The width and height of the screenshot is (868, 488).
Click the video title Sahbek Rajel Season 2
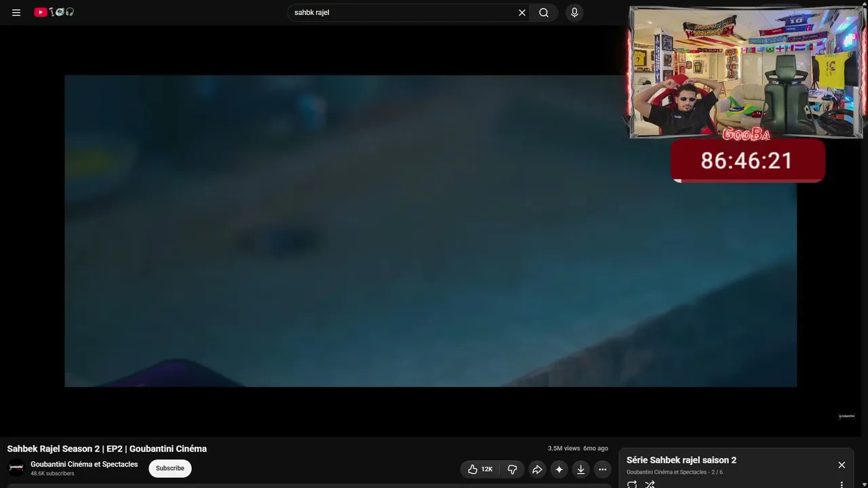point(107,449)
